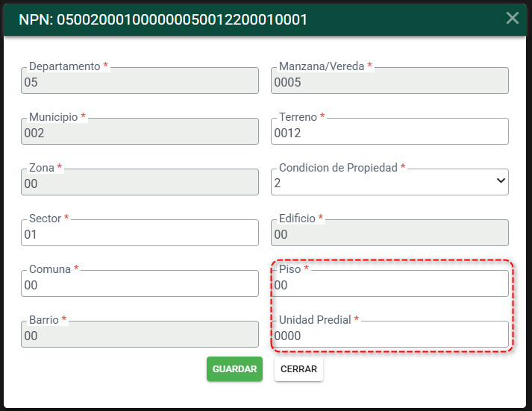This screenshot has width=532, height=411.
Task: Click the Zona field
Action: click(140, 182)
